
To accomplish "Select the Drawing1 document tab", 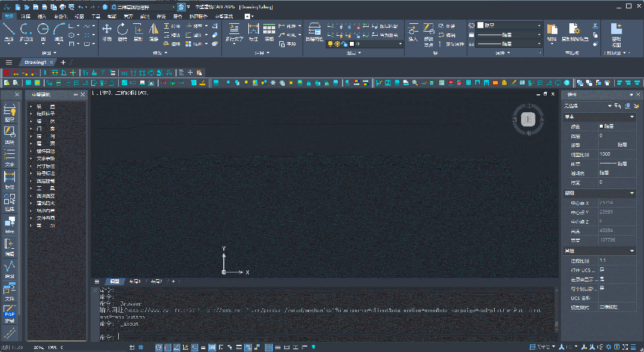I will [35, 63].
